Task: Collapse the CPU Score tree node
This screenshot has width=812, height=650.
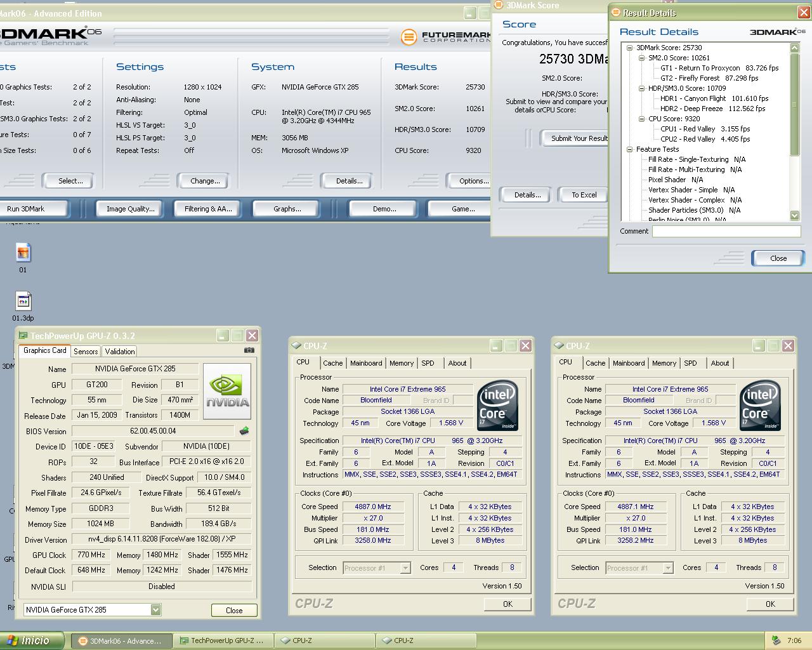Action: pos(641,119)
